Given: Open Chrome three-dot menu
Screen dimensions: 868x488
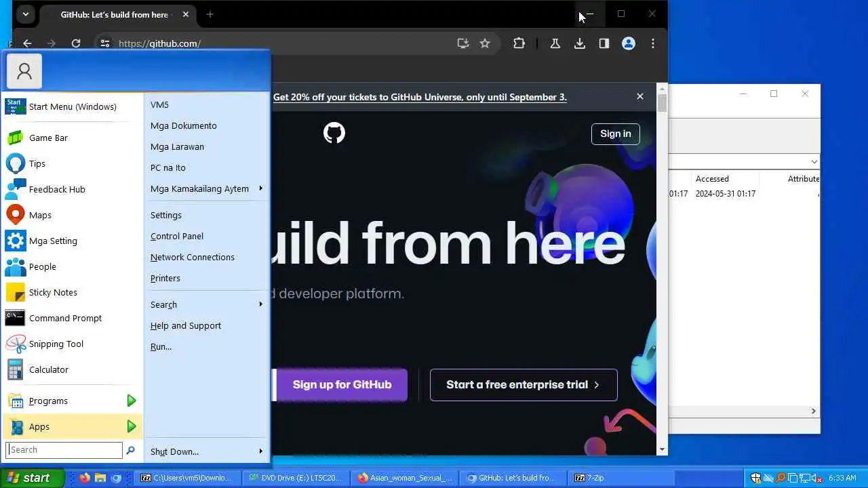Looking at the screenshot, I should pyautogui.click(x=653, y=43).
